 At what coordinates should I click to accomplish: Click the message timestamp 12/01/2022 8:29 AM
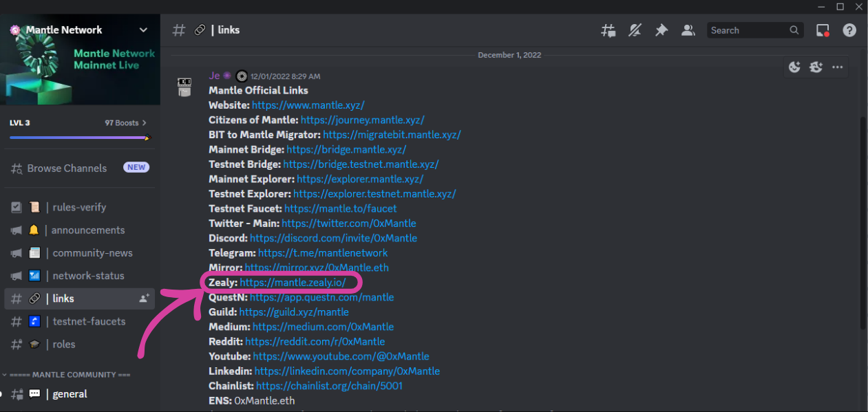pyautogui.click(x=285, y=76)
